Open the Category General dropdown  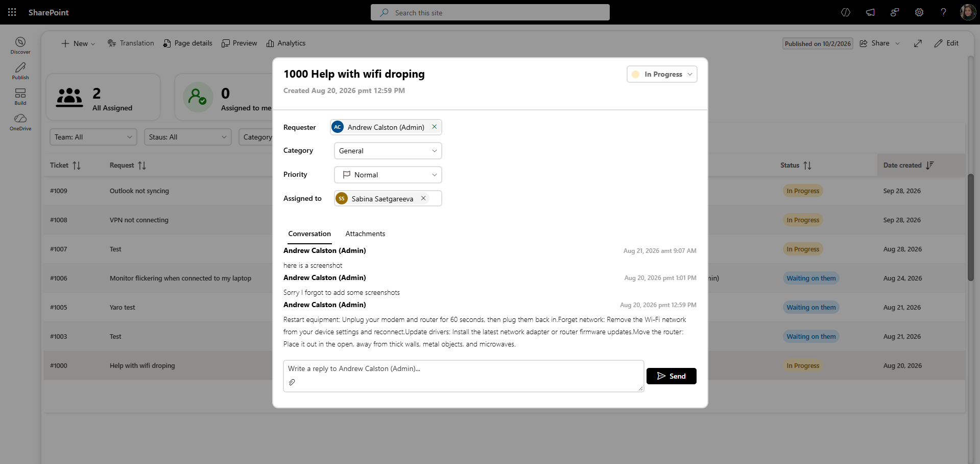pos(388,151)
